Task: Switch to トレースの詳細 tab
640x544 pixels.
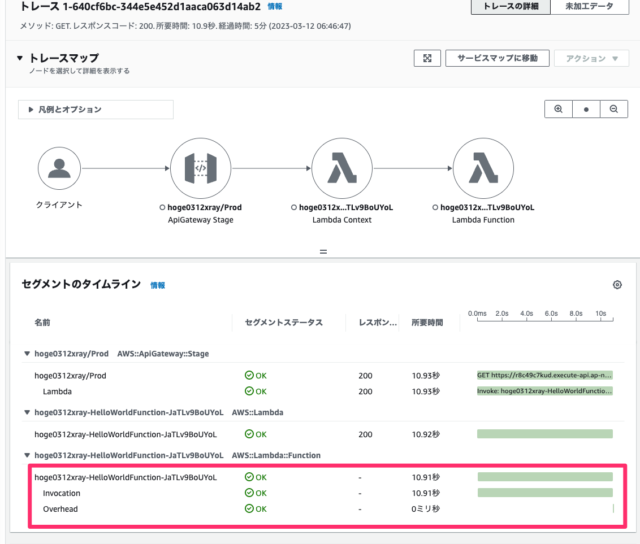Action: coord(511,6)
